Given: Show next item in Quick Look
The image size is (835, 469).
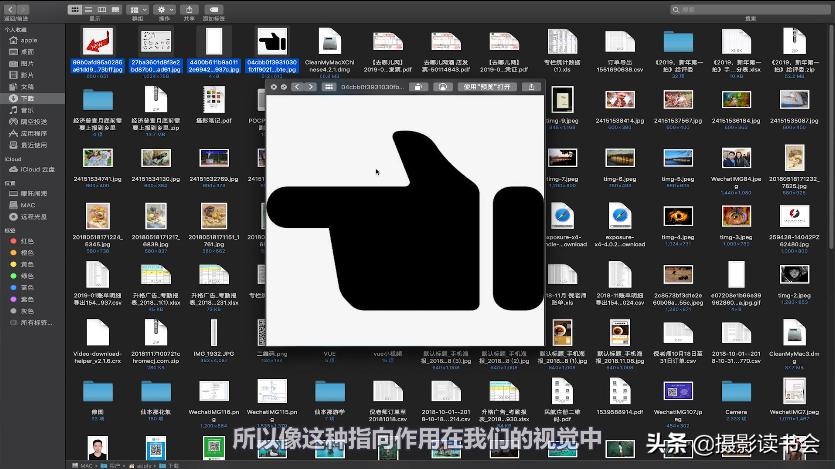Looking at the screenshot, I should (311, 87).
